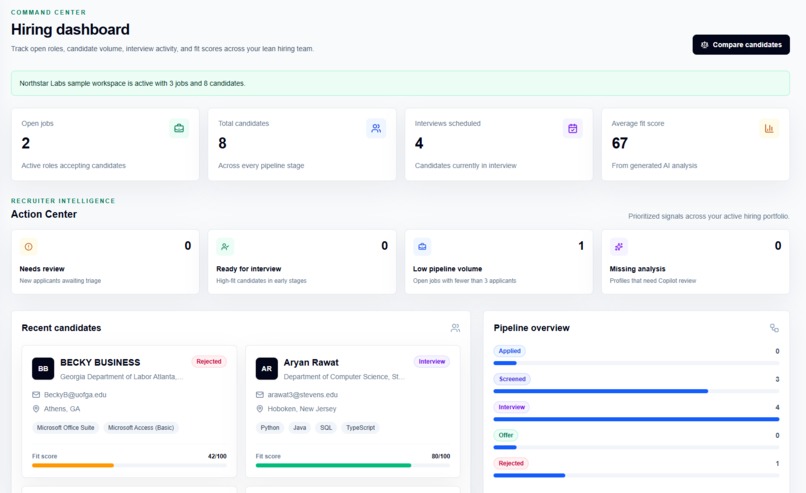Image resolution: width=806 pixels, height=493 pixels.
Task: Click the 80/100 fit score value
Action: pyautogui.click(x=441, y=456)
